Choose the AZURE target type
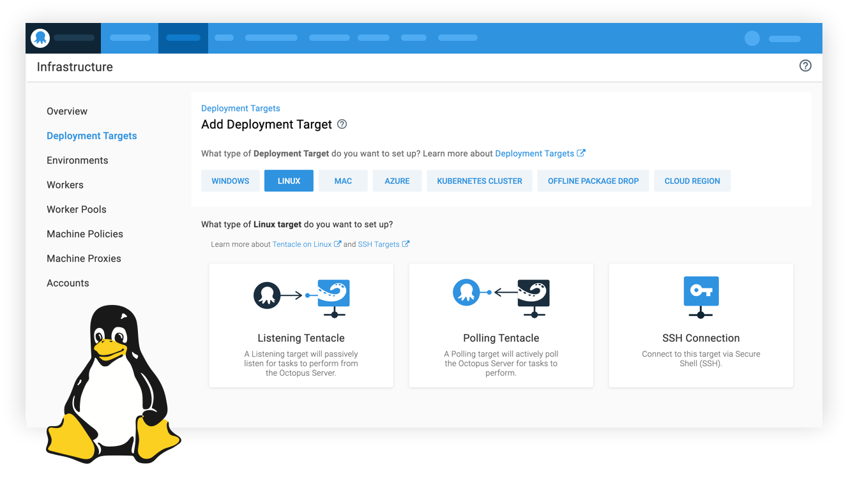 (397, 181)
